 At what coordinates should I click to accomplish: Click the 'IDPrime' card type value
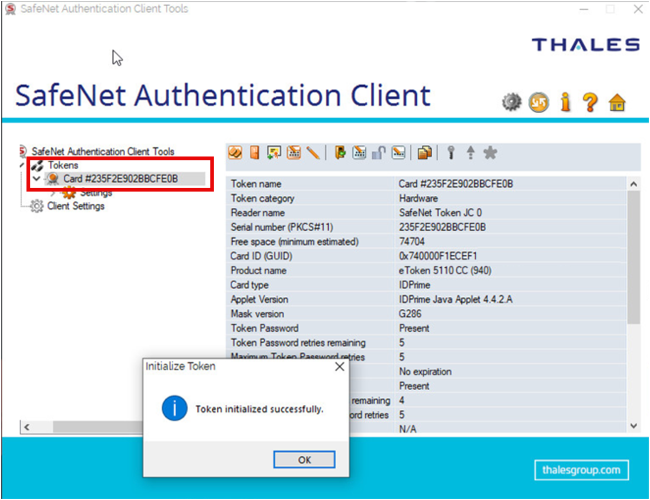414,285
